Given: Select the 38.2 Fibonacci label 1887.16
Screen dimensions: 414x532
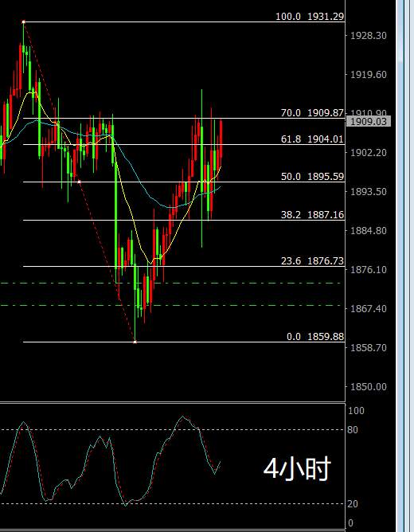Looking at the screenshot, I should click(312, 214).
